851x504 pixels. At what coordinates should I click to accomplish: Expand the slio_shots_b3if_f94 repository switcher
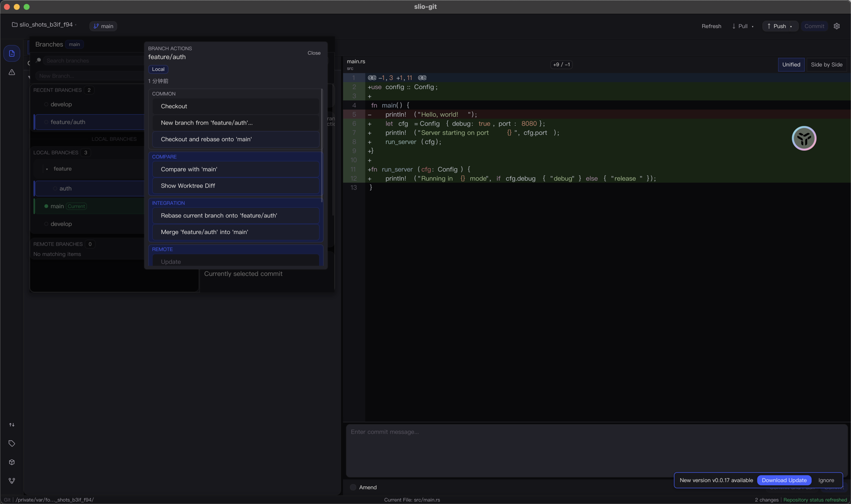[x=76, y=24]
